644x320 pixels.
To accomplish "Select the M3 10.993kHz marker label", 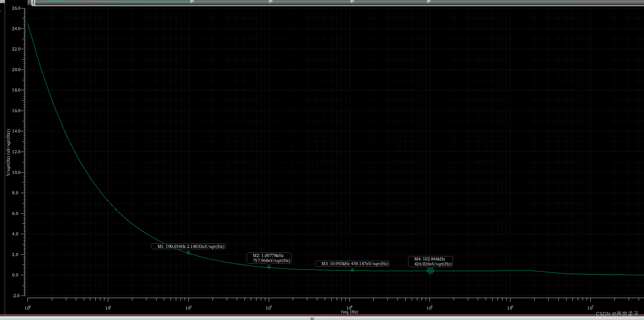I will click(x=352, y=264).
